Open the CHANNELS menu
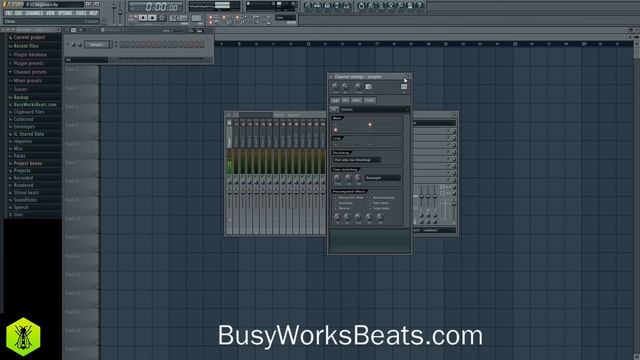This screenshot has height=360, width=640. [34, 13]
